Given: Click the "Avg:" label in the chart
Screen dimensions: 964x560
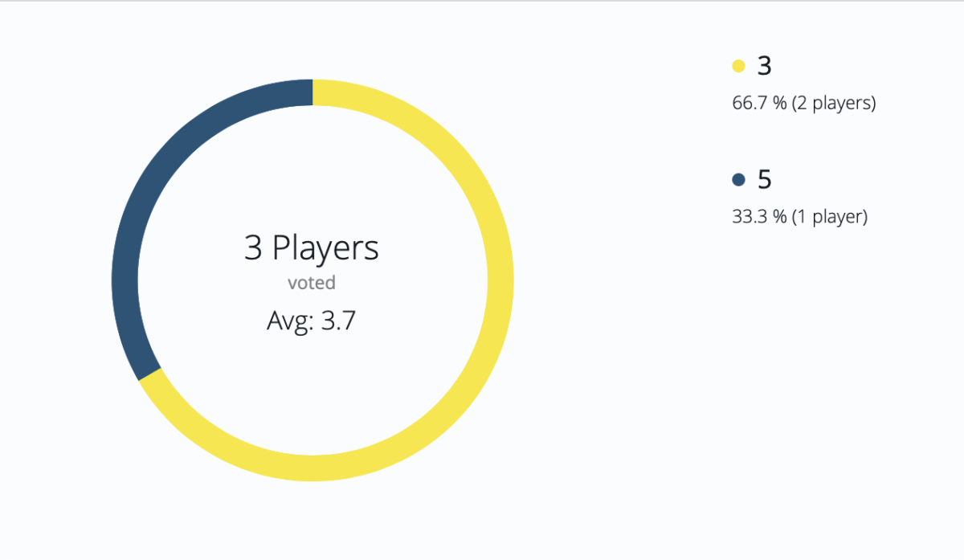Looking at the screenshot, I should (288, 321).
